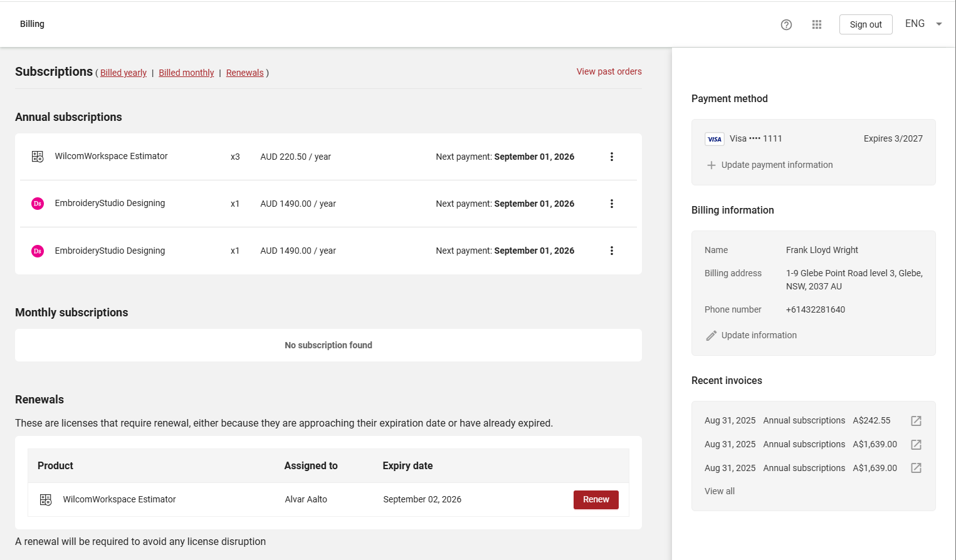Click AUD 220.50 / year price

coord(296,157)
